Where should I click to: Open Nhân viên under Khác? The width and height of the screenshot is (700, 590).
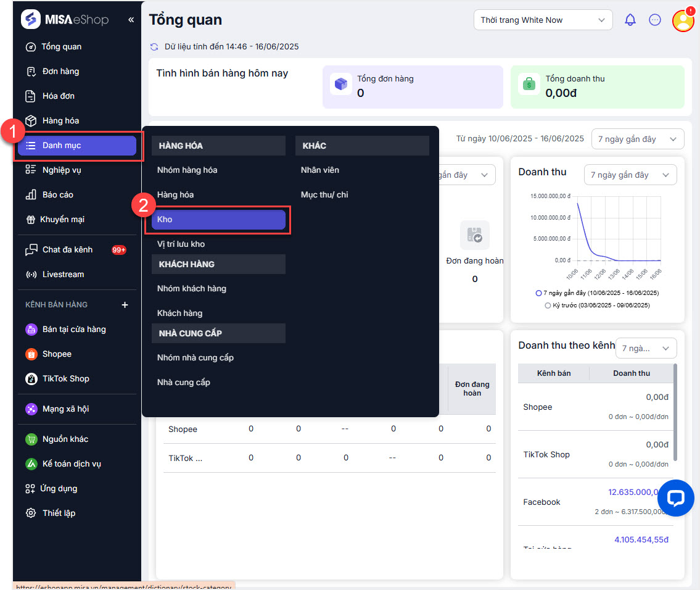pyautogui.click(x=320, y=170)
